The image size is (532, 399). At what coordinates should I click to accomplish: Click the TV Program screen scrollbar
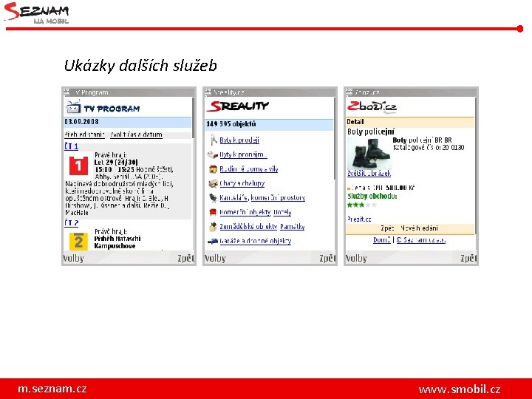pyautogui.click(x=193, y=118)
